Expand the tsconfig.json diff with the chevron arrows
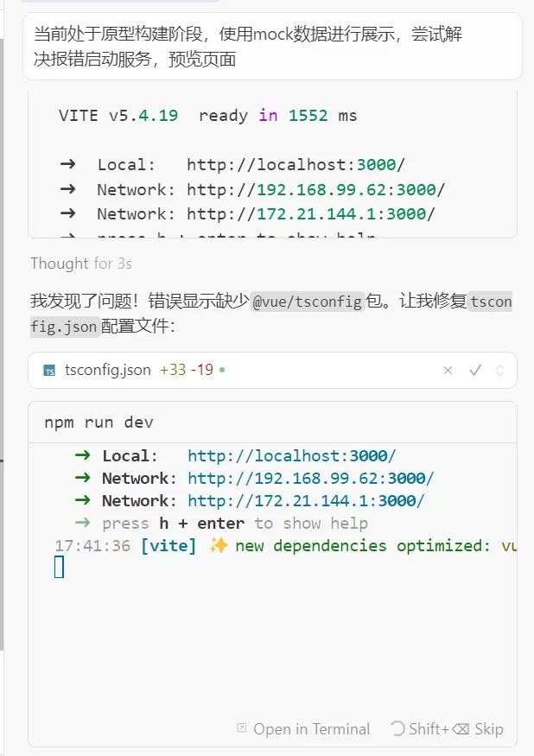 click(499, 371)
